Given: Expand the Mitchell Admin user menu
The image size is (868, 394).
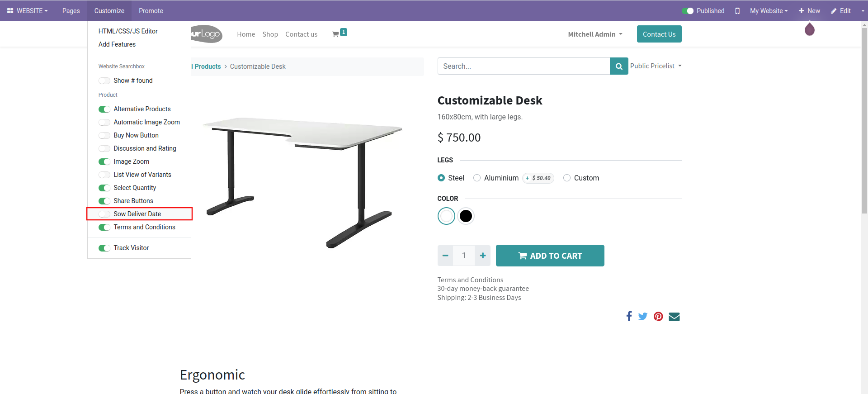Looking at the screenshot, I should coord(595,34).
